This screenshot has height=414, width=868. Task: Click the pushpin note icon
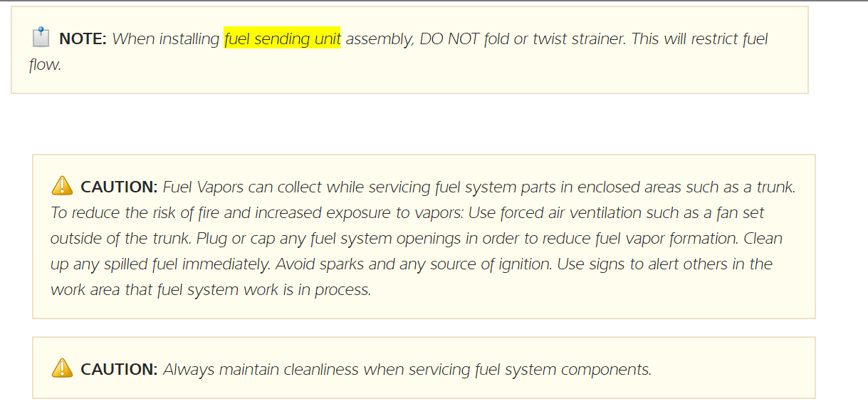(41, 36)
